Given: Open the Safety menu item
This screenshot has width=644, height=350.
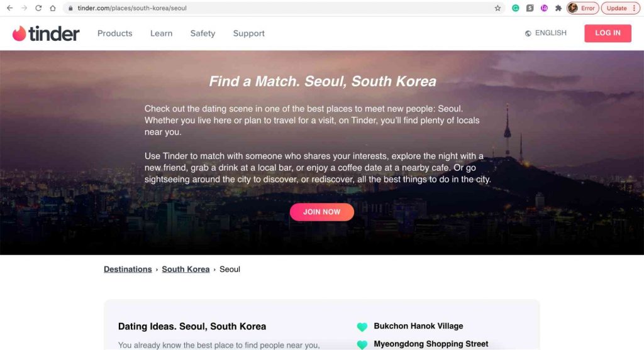Looking at the screenshot, I should (203, 33).
